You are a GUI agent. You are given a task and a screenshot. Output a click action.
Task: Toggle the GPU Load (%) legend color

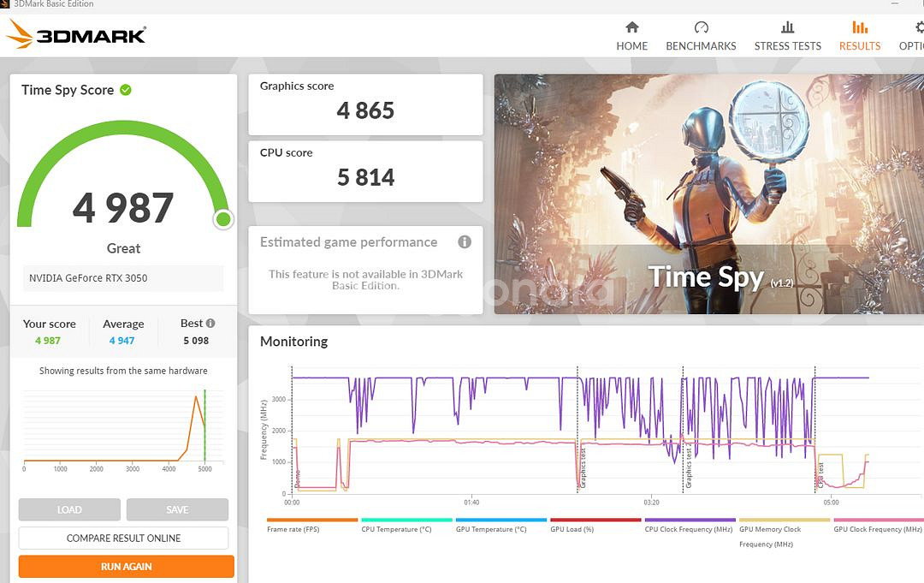[595, 520]
